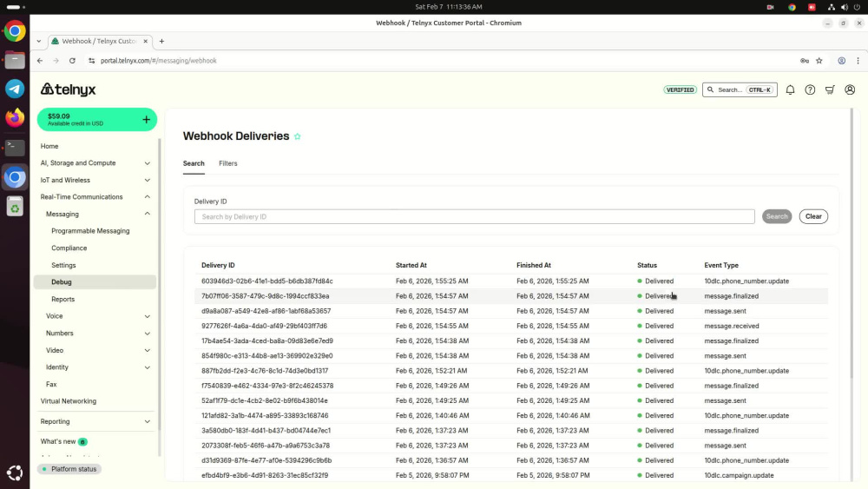Select delivery ID 603946d3-02b6-41e1-bdd5-b6db387fd84c
Image resolution: width=868 pixels, height=489 pixels.
[x=266, y=281]
